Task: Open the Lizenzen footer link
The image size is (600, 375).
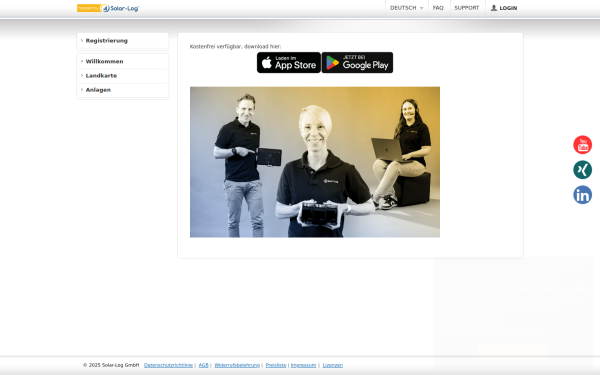Action: (333, 365)
